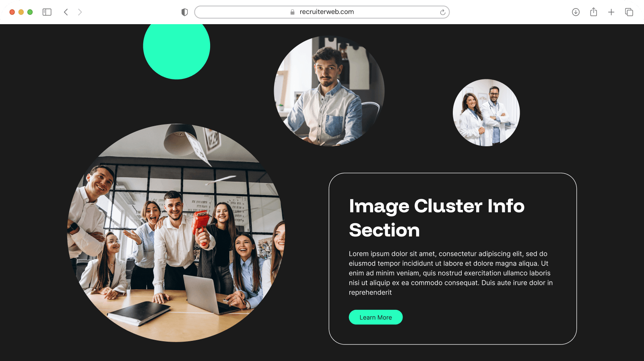Click the padlock icon in address bar

point(293,12)
